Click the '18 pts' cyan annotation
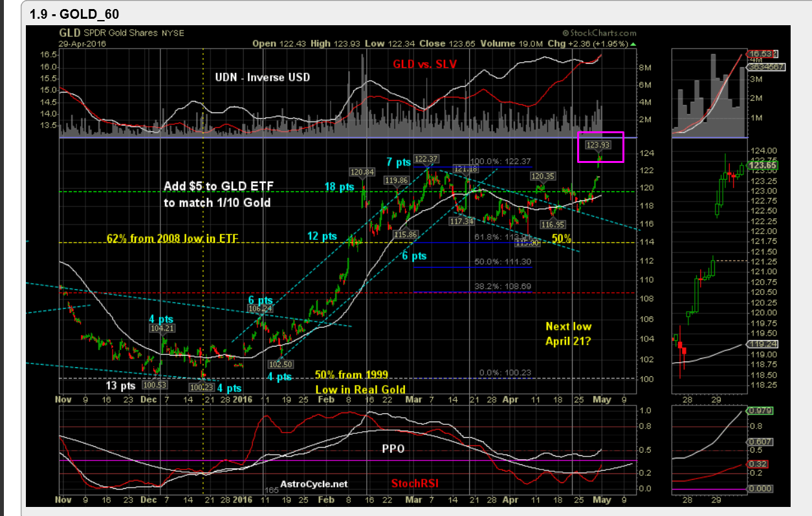Image resolution: width=812 pixels, height=516 pixels. tap(339, 187)
